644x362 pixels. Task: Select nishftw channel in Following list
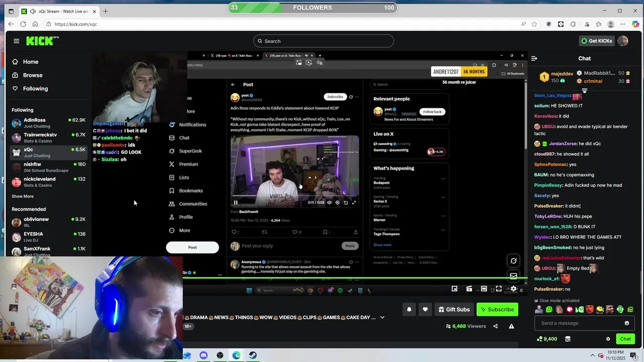tap(48, 167)
